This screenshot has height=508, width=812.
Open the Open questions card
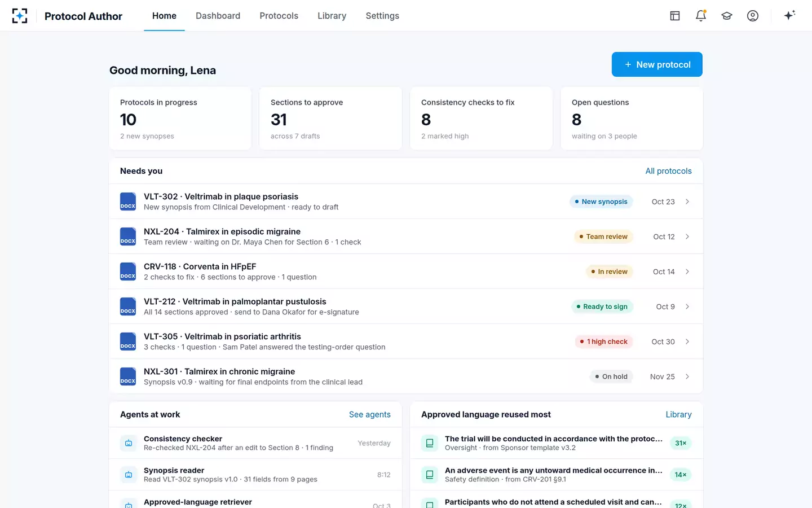coord(632,119)
